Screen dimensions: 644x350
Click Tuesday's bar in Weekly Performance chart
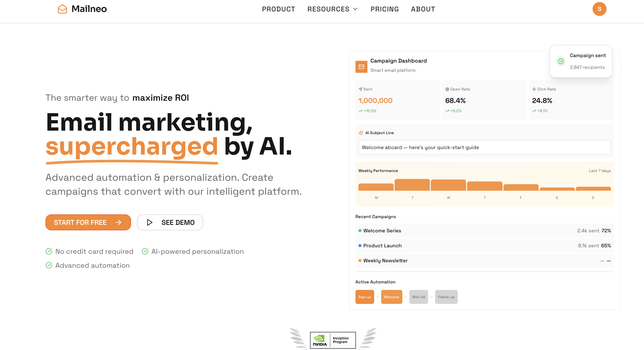click(x=412, y=185)
